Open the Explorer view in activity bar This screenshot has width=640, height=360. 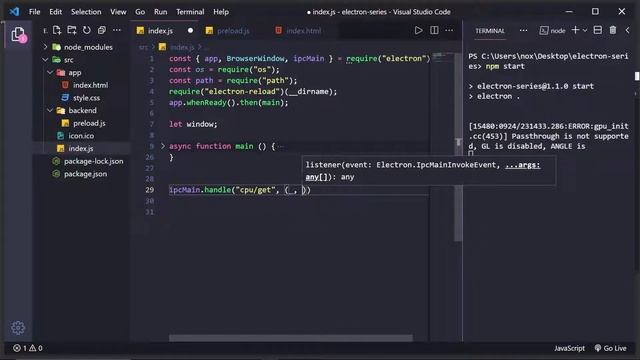click(x=18, y=35)
